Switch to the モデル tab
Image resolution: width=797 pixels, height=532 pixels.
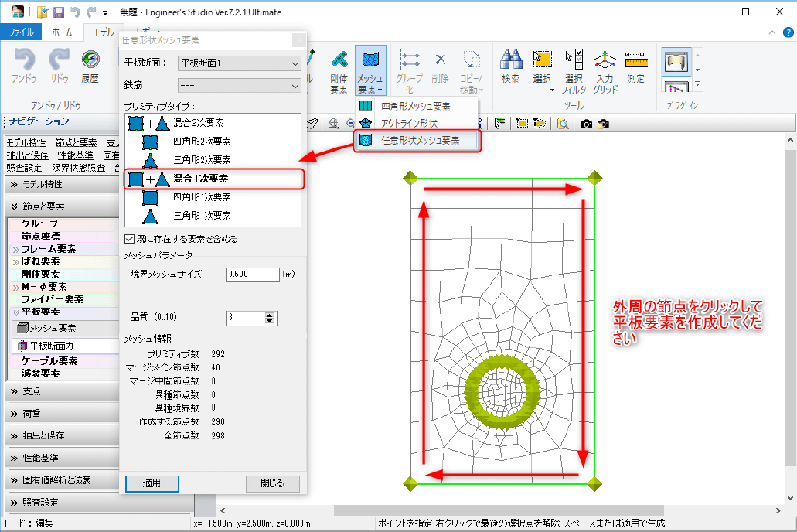[103, 32]
